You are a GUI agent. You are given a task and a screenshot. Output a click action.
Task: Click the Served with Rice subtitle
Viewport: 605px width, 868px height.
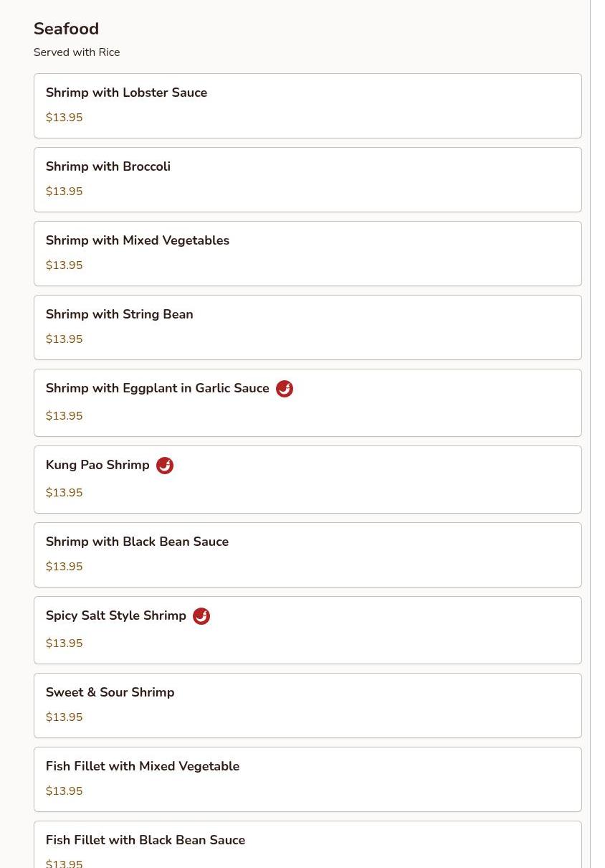pos(77,52)
